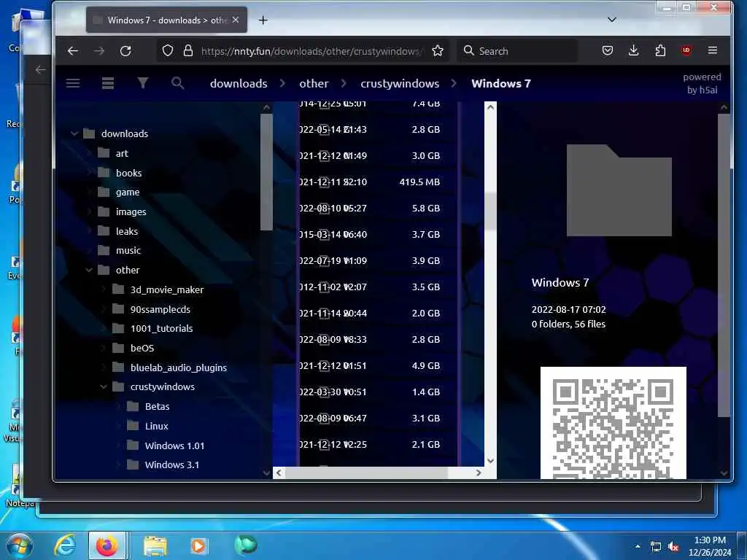Click muted volume tray icon

[673, 547]
